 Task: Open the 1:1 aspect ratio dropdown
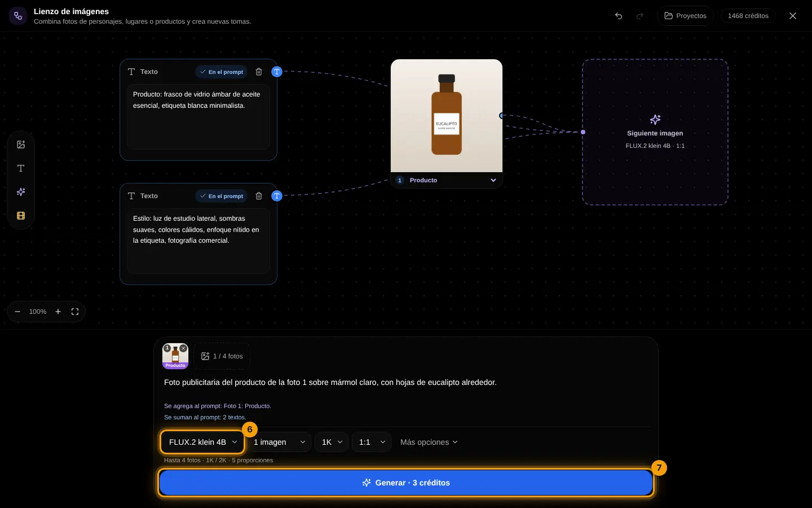pos(372,442)
